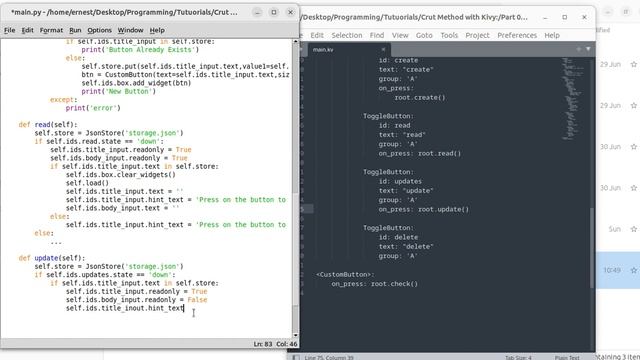Minimize the Sublime Text window
This screenshot has width=640, height=360.
[x=545, y=17]
